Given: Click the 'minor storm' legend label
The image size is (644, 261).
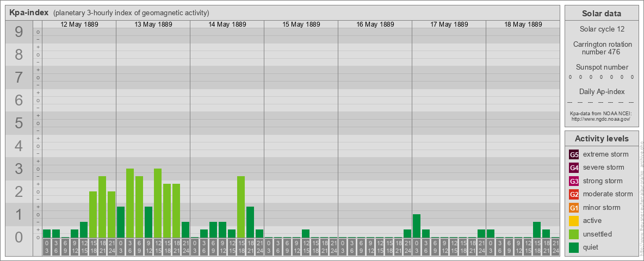Looking at the screenshot, I should pos(602,208).
